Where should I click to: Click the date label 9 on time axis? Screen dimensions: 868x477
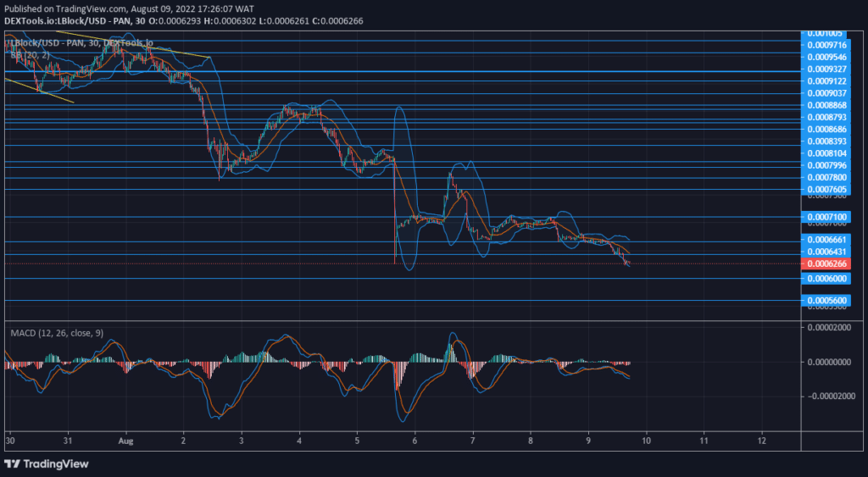pos(588,441)
